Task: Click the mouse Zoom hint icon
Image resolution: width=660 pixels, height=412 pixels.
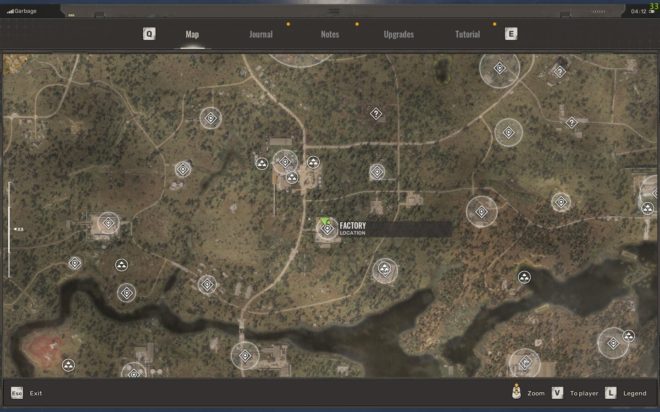Action: (516, 391)
